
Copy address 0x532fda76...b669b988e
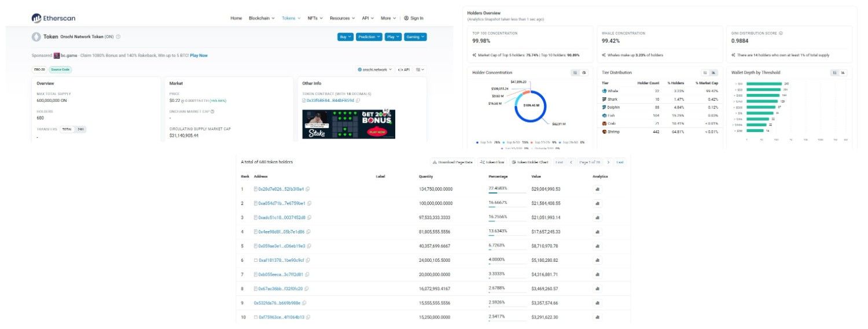coord(304,302)
